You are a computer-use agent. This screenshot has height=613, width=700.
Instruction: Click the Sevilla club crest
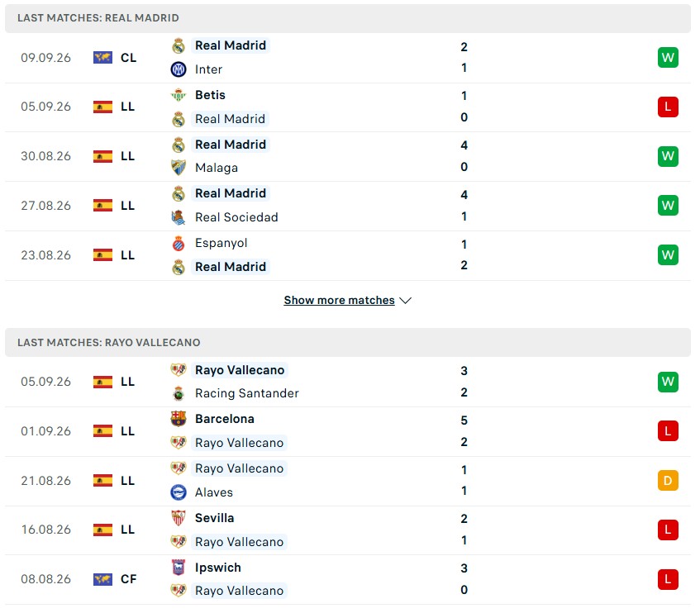coord(179,518)
